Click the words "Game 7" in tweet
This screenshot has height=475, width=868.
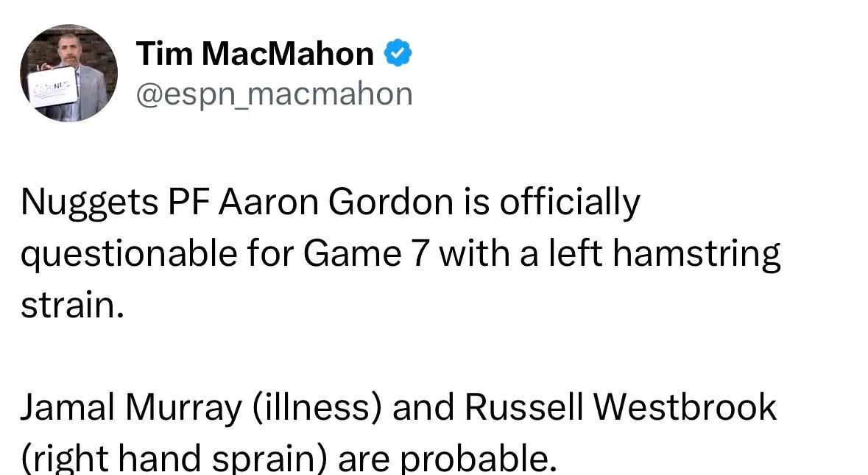click(367, 253)
